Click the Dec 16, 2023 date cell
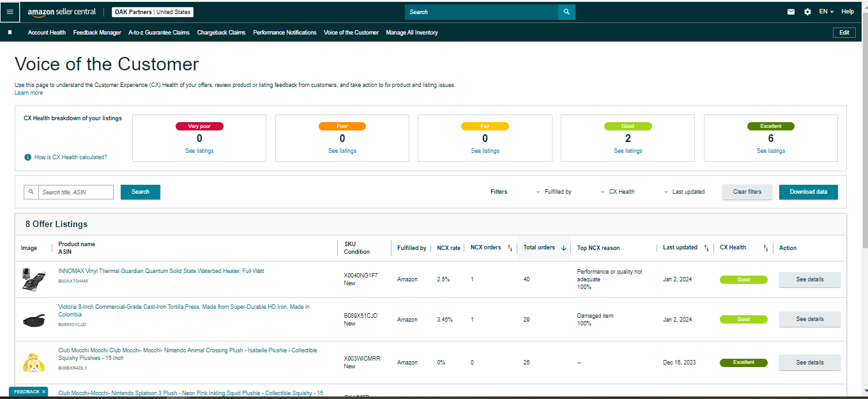Image resolution: width=868 pixels, height=399 pixels. point(680,363)
